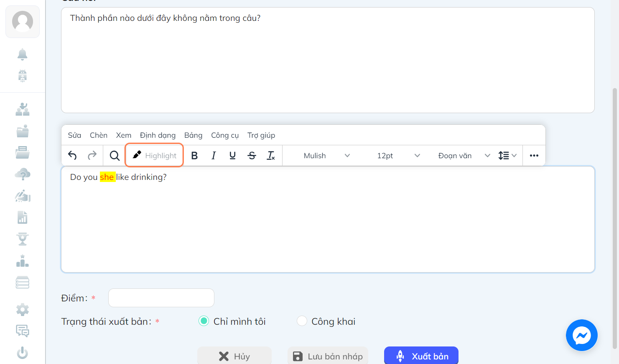Image resolution: width=619 pixels, height=364 pixels.
Task: Open the comments chat sidebar icon
Action: click(x=23, y=331)
